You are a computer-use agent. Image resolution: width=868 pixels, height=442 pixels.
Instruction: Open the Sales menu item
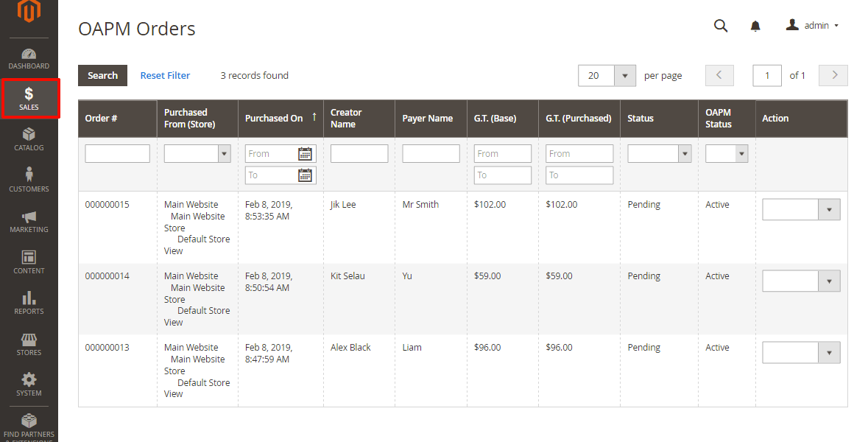[x=29, y=99]
